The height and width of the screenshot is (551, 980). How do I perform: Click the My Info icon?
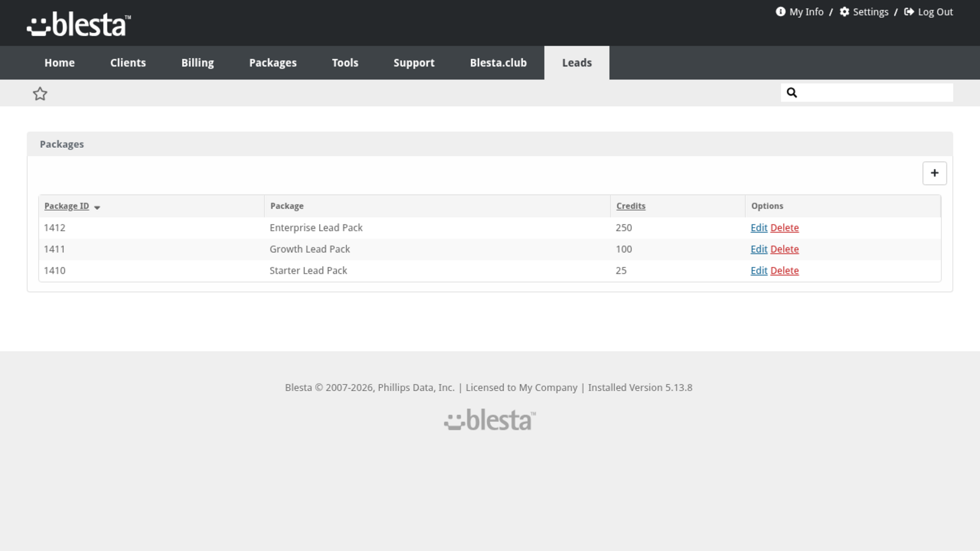pyautogui.click(x=780, y=12)
